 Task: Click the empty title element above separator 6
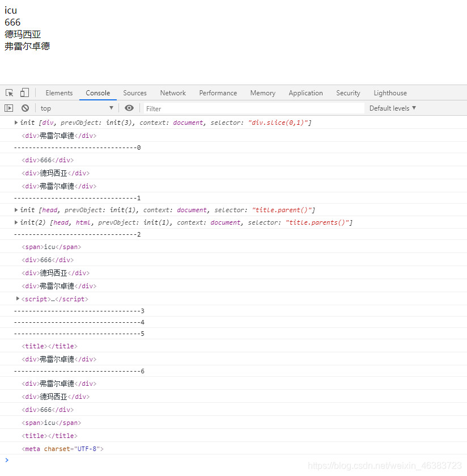[49, 346]
